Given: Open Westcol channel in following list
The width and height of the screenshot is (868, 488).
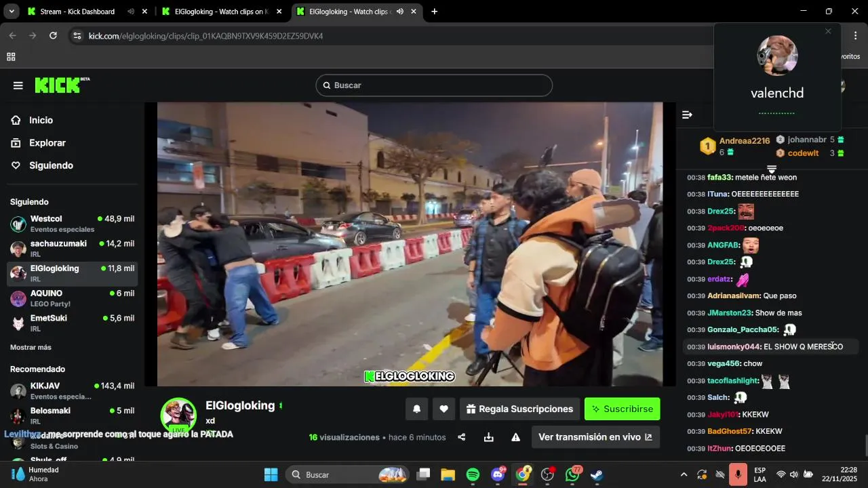Looking at the screenshot, I should [x=72, y=224].
